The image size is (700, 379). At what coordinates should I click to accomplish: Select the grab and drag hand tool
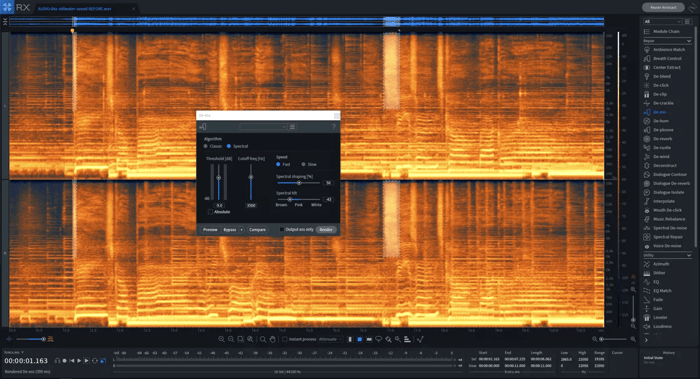(272, 339)
